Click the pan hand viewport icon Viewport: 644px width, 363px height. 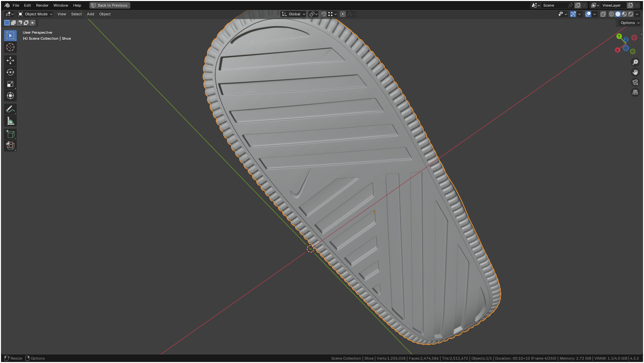635,72
